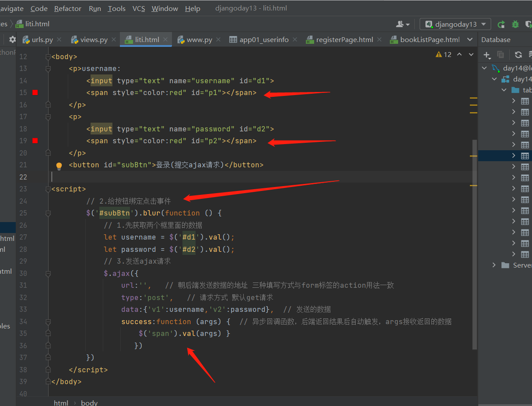Click the '#subBtn' selector string on line 25
Viewport: 532px width, 406px height.
point(115,213)
